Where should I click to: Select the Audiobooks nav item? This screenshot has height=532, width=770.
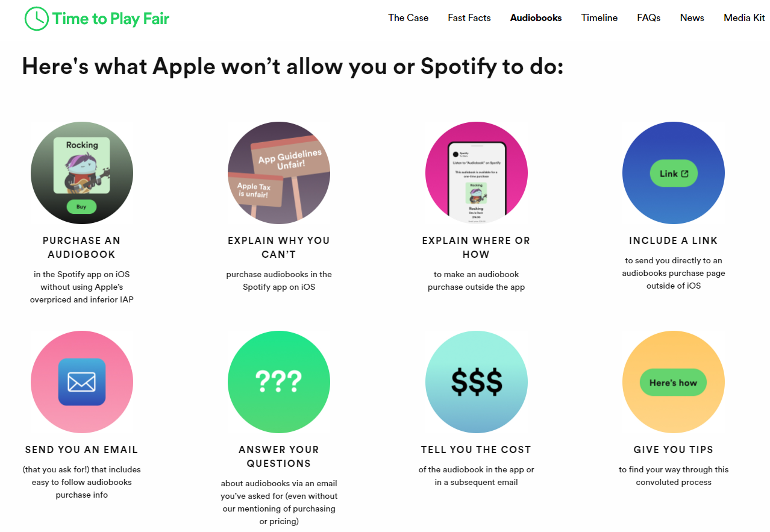pos(536,18)
